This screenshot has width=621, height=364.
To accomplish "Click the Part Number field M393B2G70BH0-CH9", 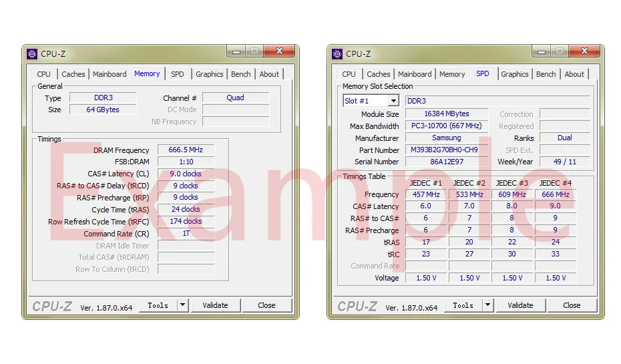I will tap(447, 150).
